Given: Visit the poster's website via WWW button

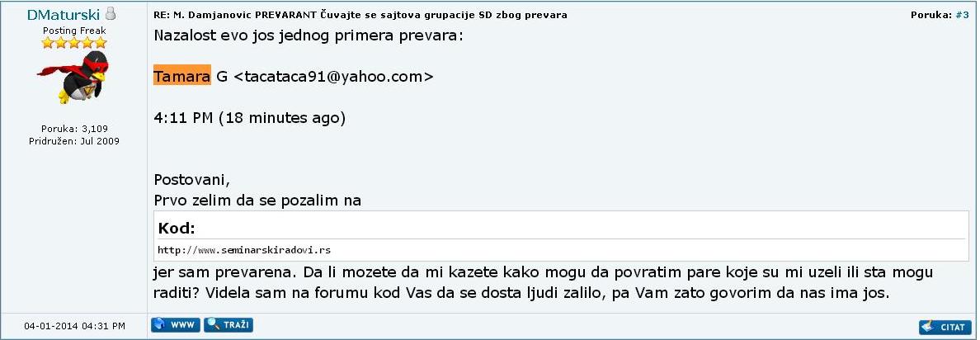Looking at the screenshot, I should point(176,325).
